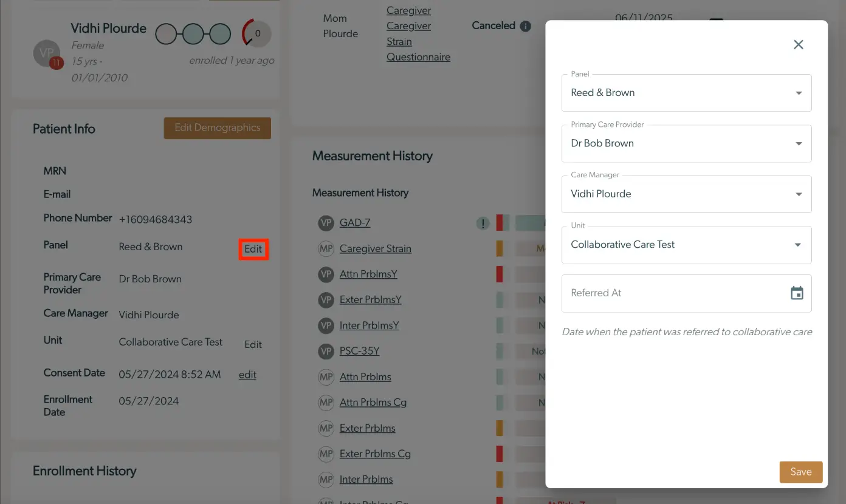Viewport: 846px width, 504px height.
Task: Click the VP avatar beside GAD-7
Action: [x=326, y=223]
